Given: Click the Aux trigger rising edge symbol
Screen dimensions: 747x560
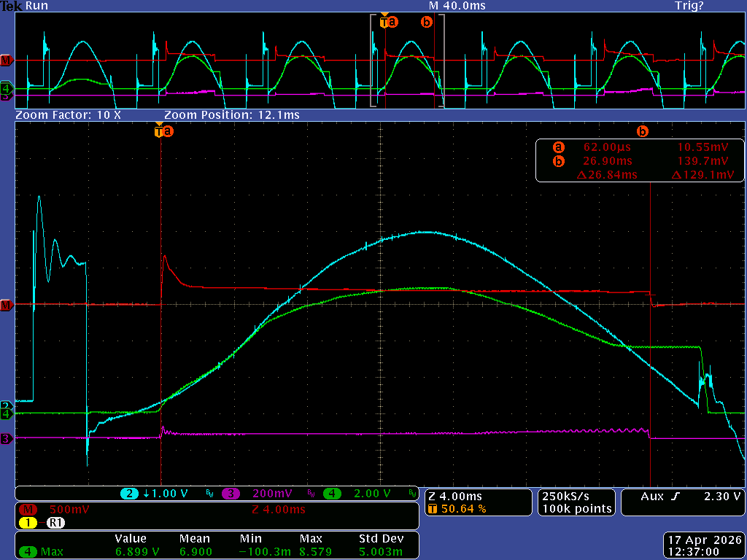Looking at the screenshot, I should click(675, 497).
